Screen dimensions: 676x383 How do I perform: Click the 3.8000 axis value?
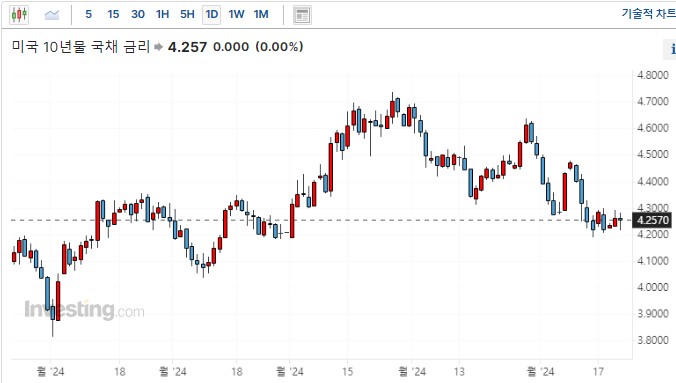[653, 340]
